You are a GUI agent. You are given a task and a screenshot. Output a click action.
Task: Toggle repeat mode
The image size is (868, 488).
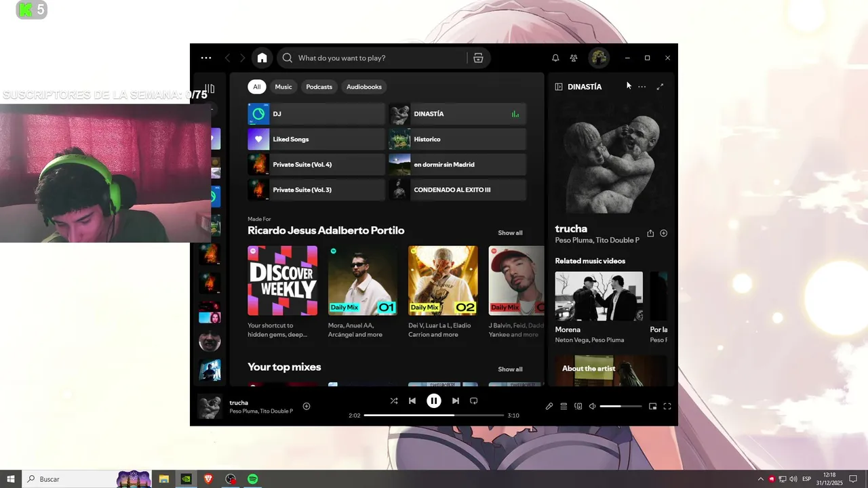pyautogui.click(x=474, y=401)
